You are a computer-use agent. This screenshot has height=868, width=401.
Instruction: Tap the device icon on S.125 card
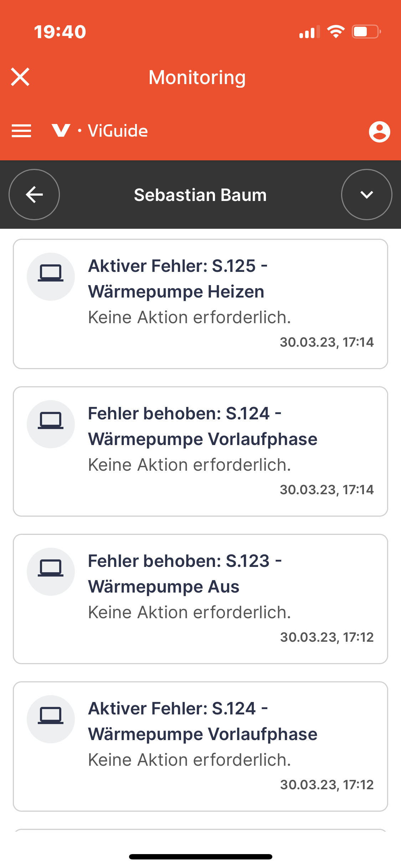point(51,277)
